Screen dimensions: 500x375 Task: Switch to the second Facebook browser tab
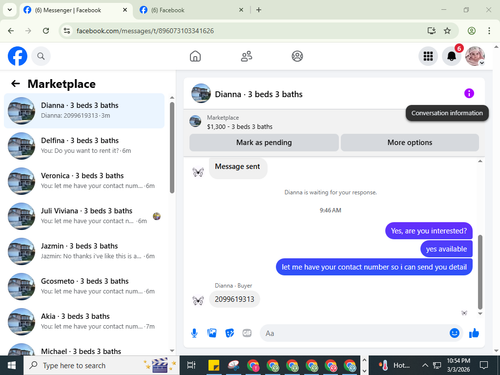[x=191, y=10]
